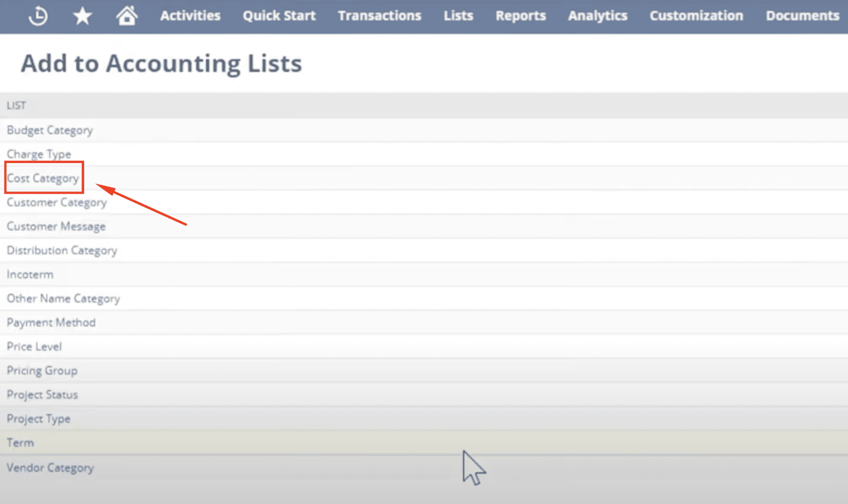Open the Activities menu

pyautogui.click(x=190, y=16)
